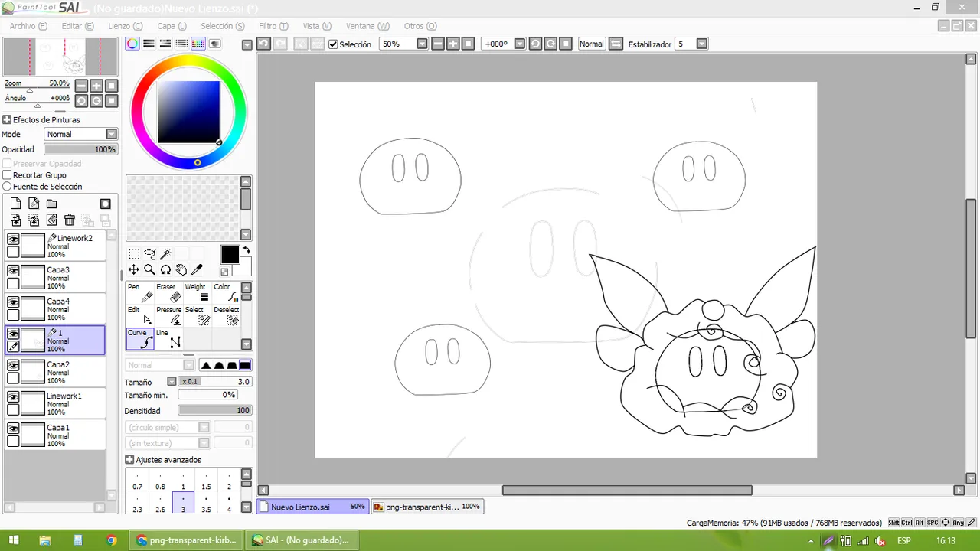Select the zoom magnifier tool
The height and width of the screenshot is (551, 980).
point(149,269)
